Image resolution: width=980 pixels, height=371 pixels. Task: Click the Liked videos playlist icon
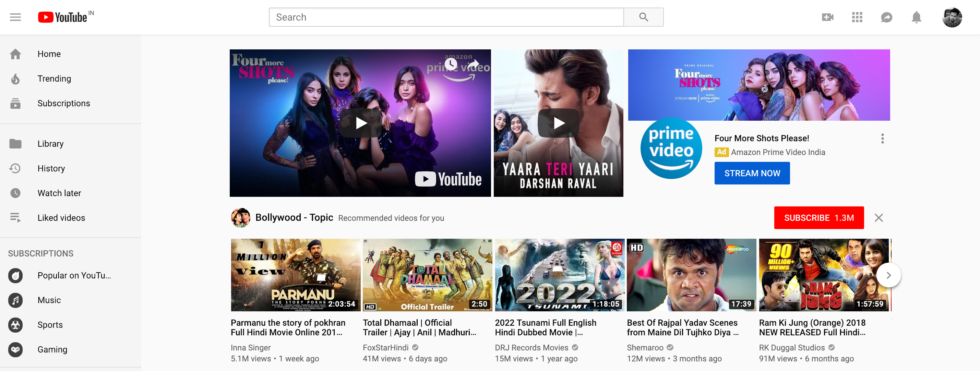(x=15, y=218)
